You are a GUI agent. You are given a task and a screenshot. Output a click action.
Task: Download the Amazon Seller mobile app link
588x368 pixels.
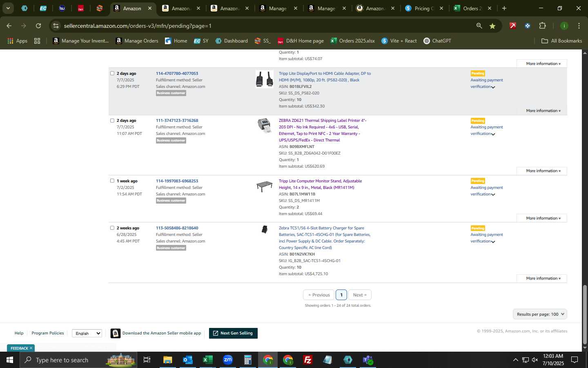pos(162,333)
